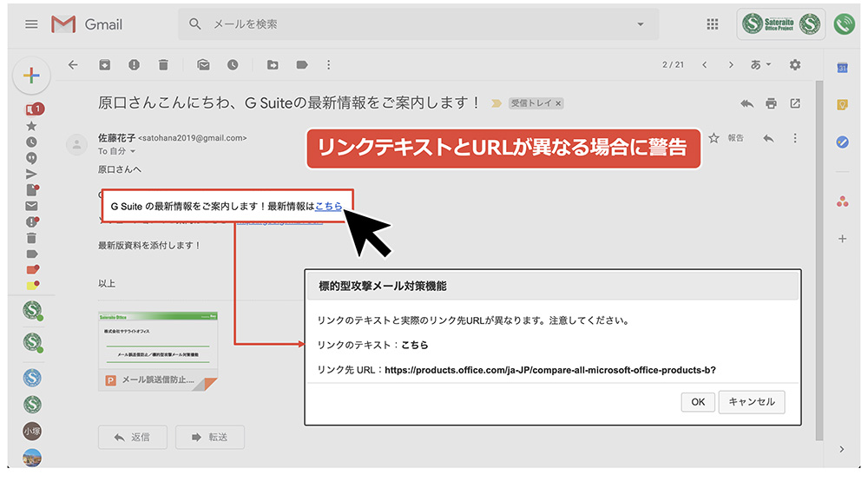Go to older conversation arrow

731,65
